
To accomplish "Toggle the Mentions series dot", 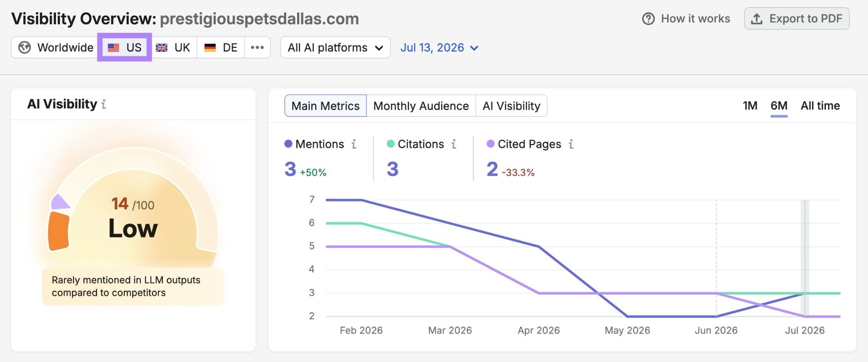I will point(288,144).
